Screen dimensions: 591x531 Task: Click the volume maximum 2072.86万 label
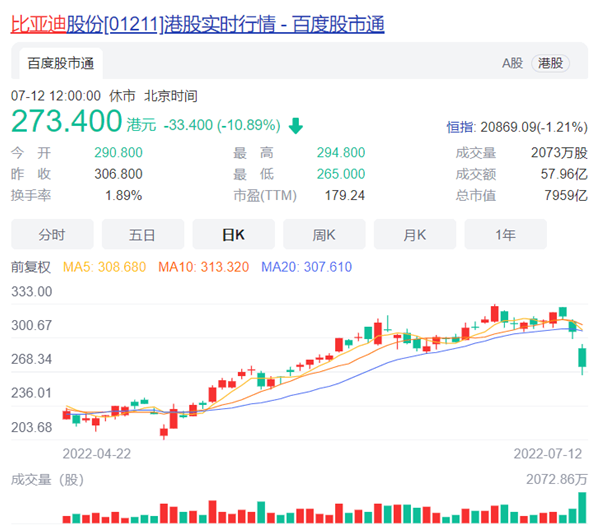pyautogui.click(x=557, y=479)
